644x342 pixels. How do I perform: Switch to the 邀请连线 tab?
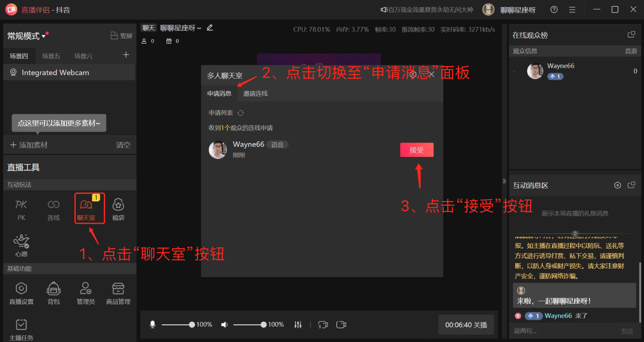point(256,93)
